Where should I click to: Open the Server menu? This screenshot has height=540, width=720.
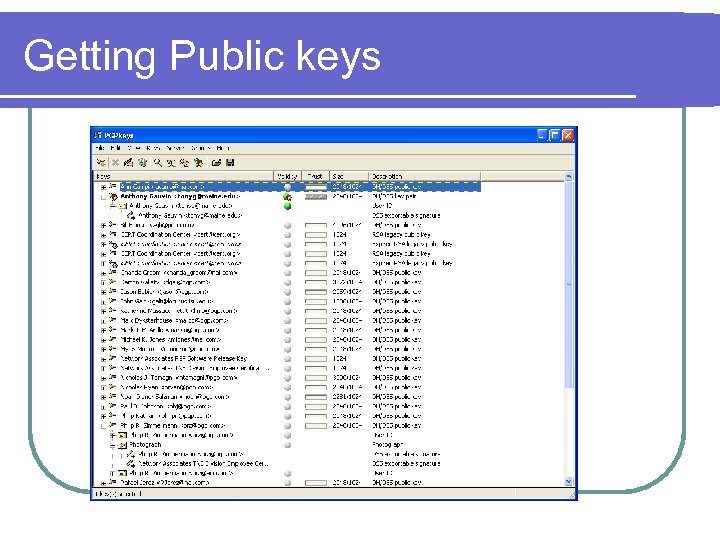pos(175,148)
